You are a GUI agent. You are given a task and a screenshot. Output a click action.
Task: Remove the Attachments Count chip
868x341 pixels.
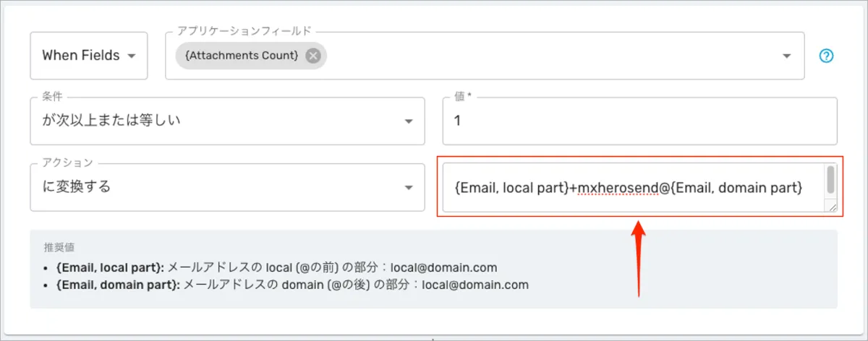coord(312,56)
